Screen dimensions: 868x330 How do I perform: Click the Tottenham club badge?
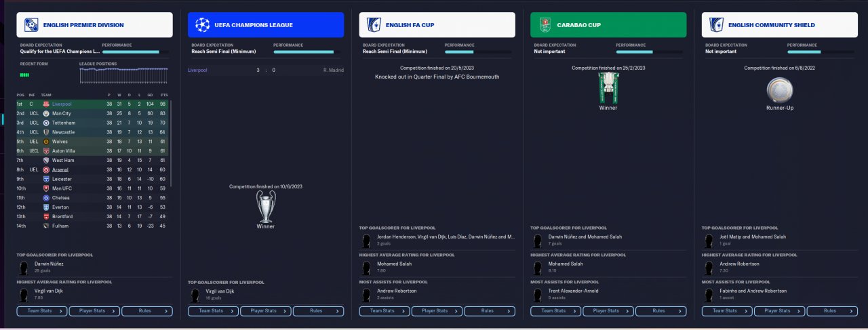(x=46, y=123)
